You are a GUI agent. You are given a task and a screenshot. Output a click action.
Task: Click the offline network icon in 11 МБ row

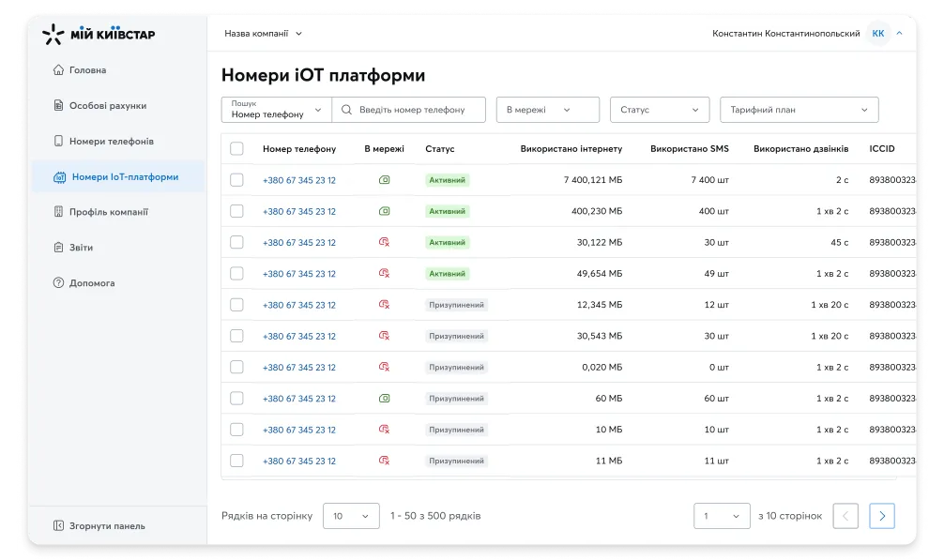click(384, 461)
